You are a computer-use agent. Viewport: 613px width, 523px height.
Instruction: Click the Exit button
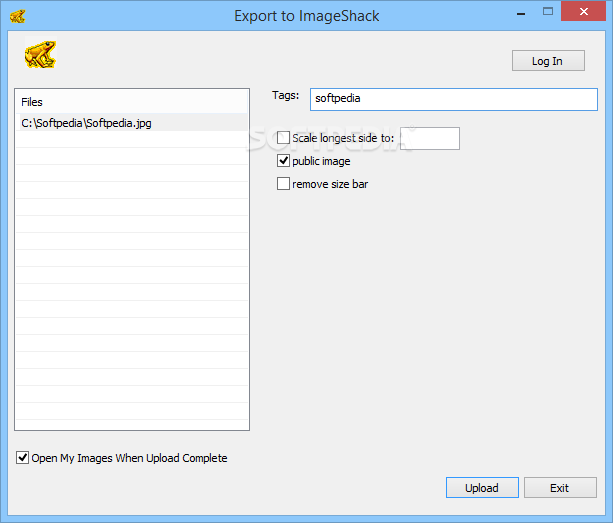(560, 487)
